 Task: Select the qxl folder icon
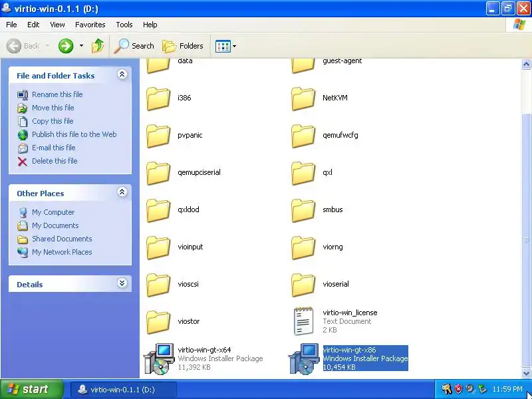click(x=303, y=173)
